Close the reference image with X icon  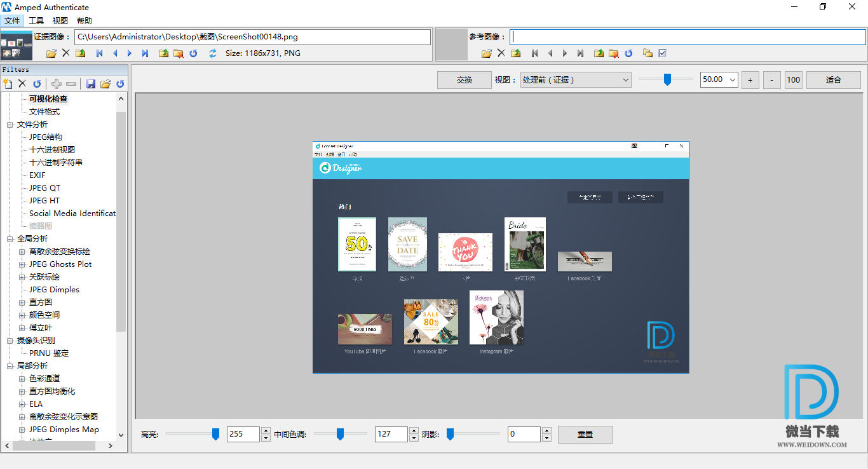tap(501, 53)
